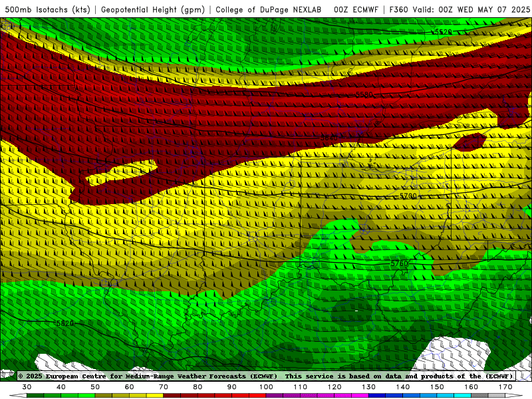
Task: Click the cyan swatch just below 160
Action: tap(462, 396)
